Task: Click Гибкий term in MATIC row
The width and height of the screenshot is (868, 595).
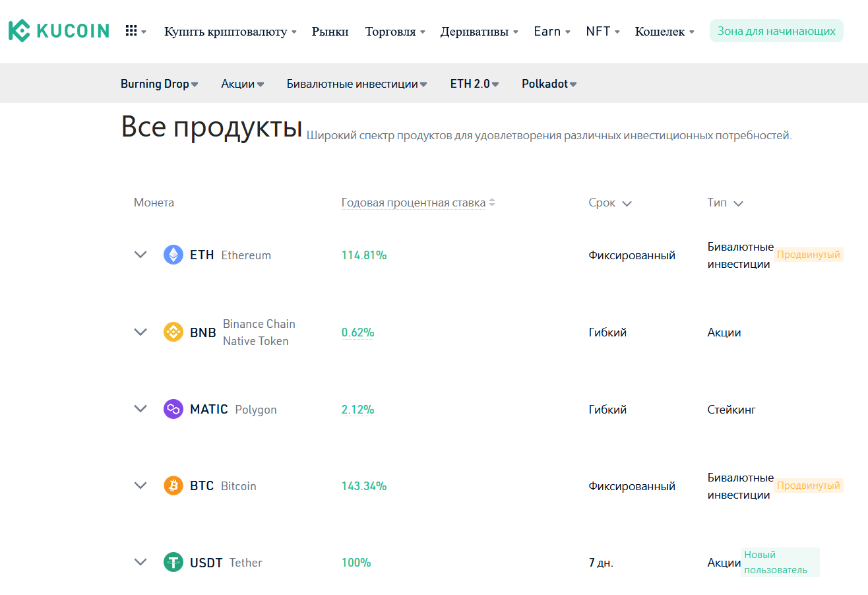Action: (607, 410)
